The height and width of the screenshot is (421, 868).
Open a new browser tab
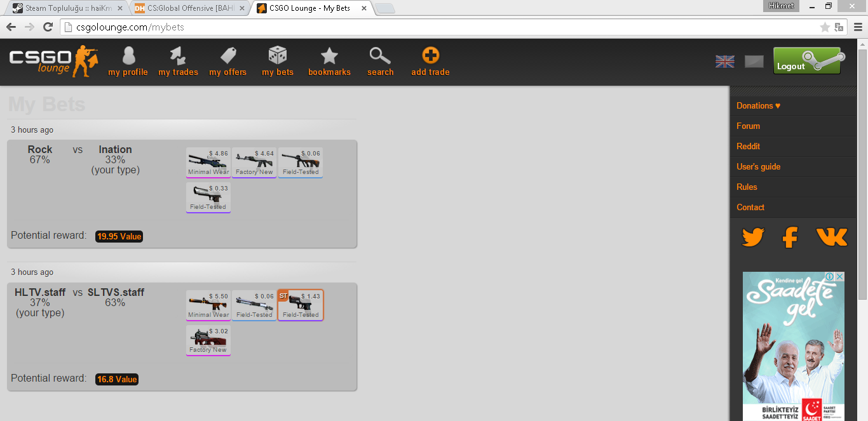385,8
